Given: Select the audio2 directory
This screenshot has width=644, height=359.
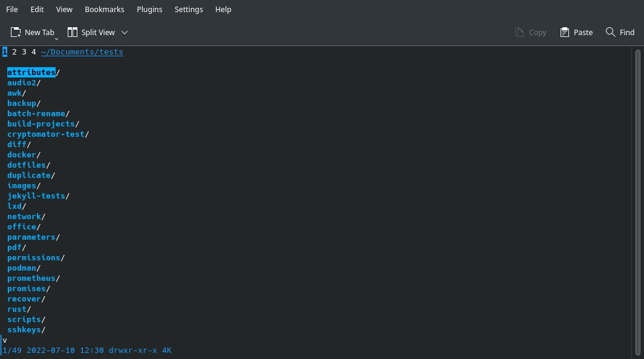Looking at the screenshot, I should (21, 83).
